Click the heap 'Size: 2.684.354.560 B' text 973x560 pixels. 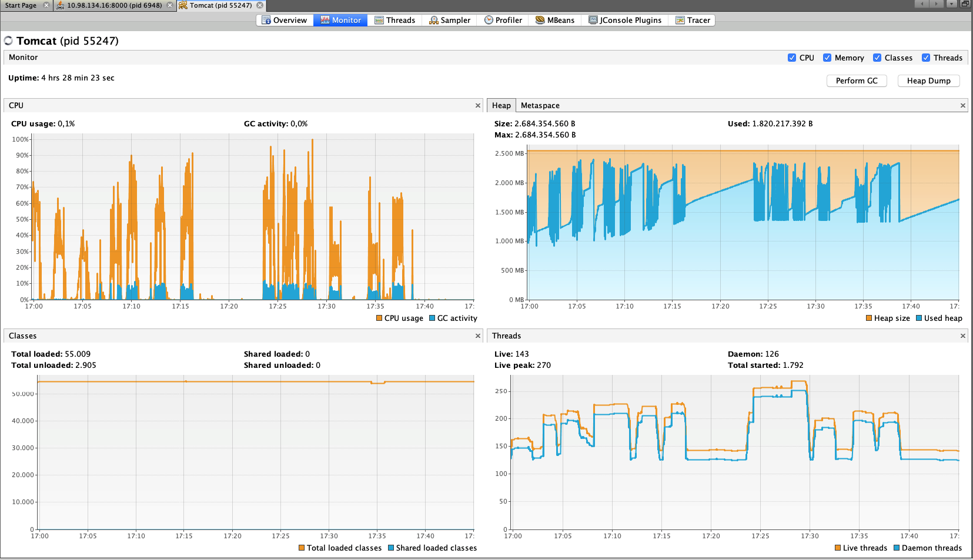pyautogui.click(x=535, y=124)
